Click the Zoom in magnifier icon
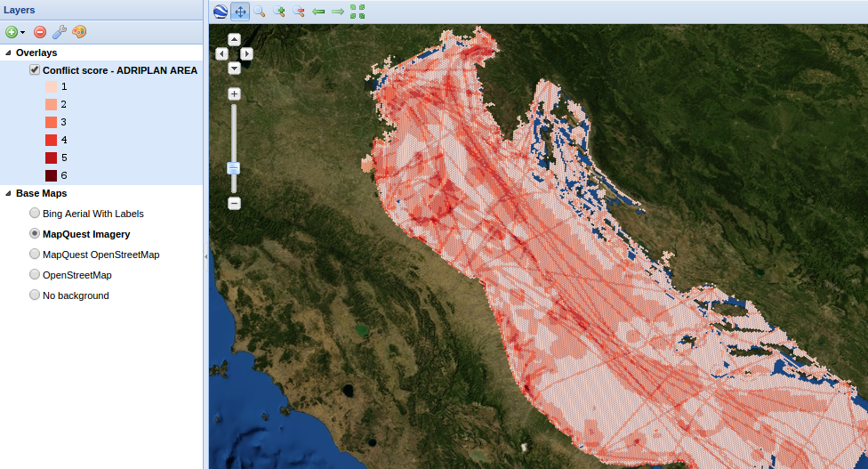This screenshot has height=469, width=868. (279, 11)
